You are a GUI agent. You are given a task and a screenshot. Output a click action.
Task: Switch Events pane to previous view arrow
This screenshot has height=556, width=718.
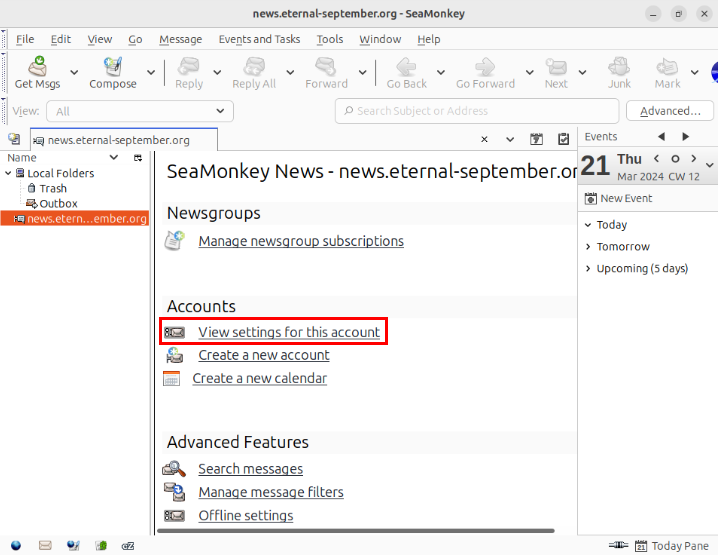click(x=661, y=136)
